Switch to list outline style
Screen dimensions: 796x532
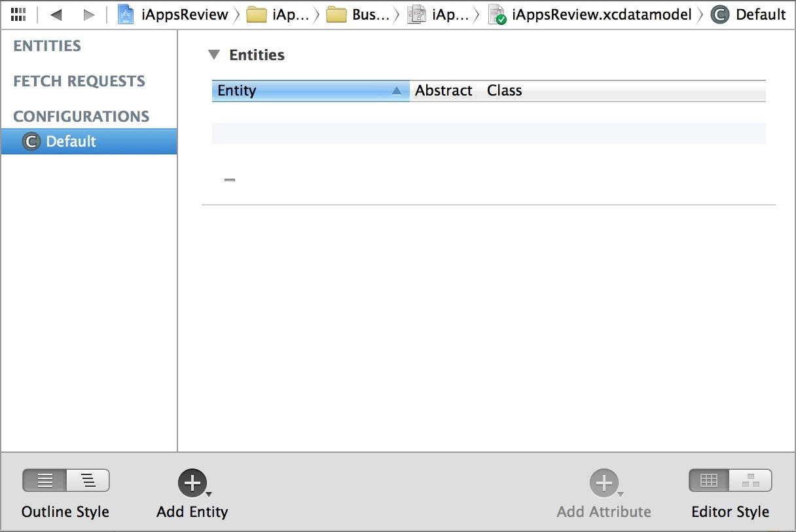[x=45, y=481]
